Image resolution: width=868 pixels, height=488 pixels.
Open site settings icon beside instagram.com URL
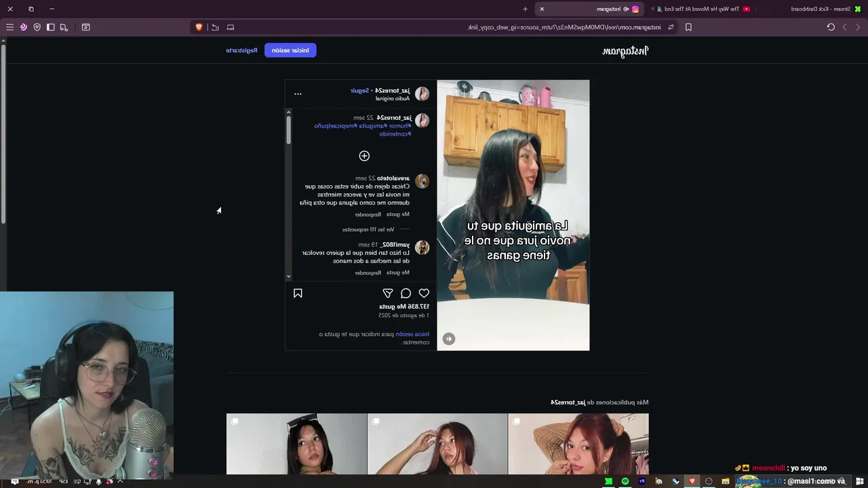(x=671, y=27)
